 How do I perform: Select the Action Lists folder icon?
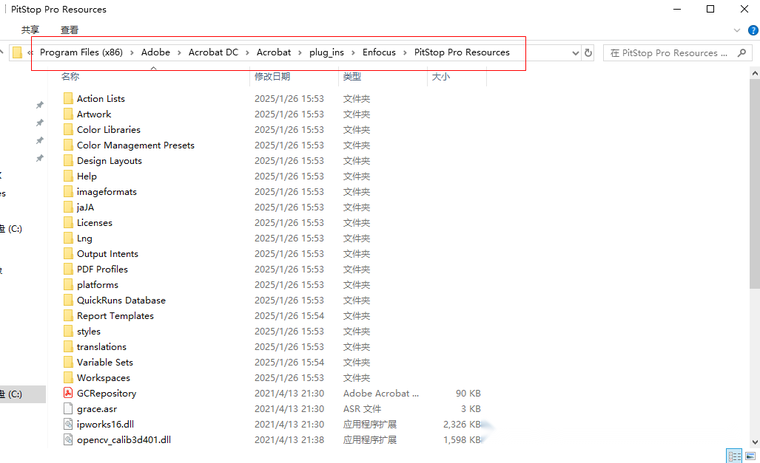click(x=68, y=98)
